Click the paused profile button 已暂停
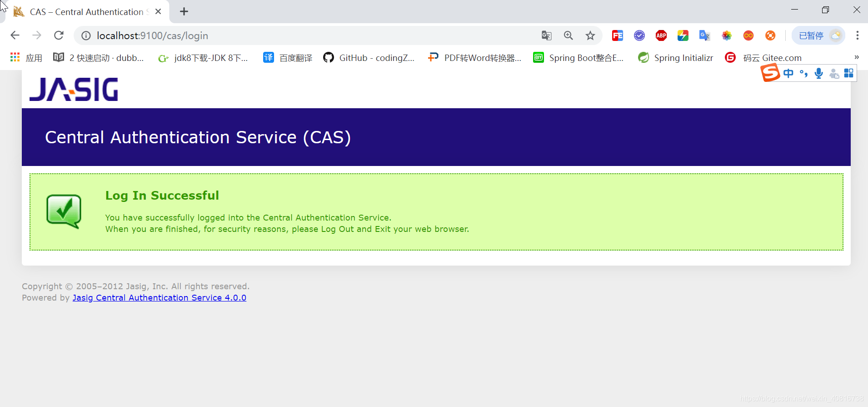The height and width of the screenshot is (407, 868). (818, 35)
